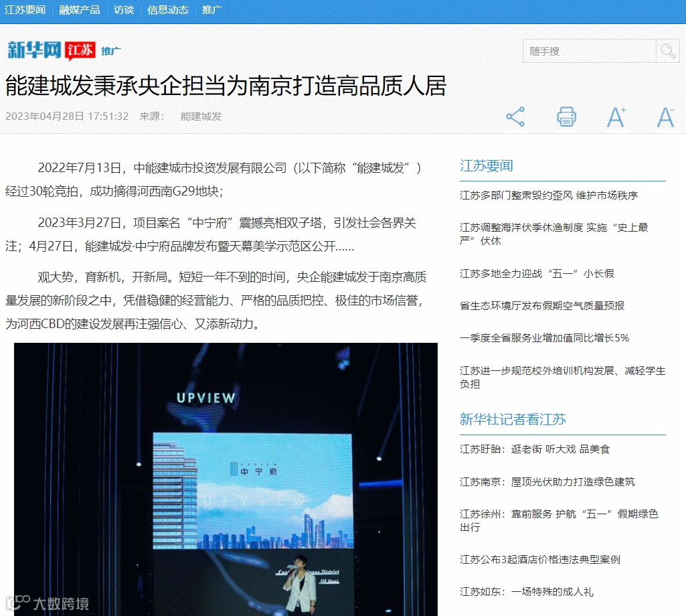The image size is (686, 616).
Task: Click paragraph starting 2022年7月13日
Action: pyautogui.click(x=214, y=179)
